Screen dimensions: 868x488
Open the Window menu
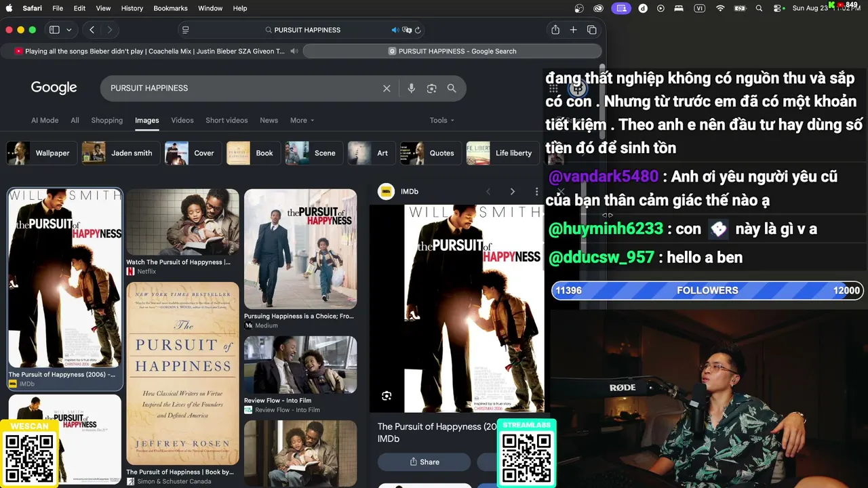point(210,8)
